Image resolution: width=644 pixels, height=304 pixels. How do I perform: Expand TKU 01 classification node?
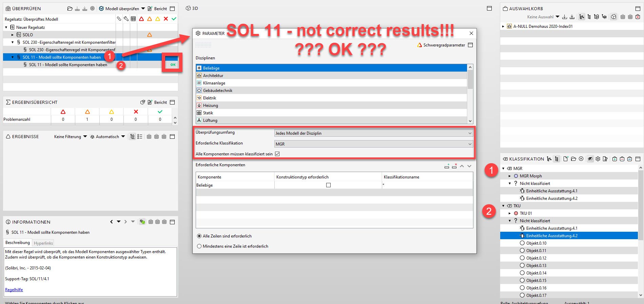pyautogui.click(x=510, y=213)
